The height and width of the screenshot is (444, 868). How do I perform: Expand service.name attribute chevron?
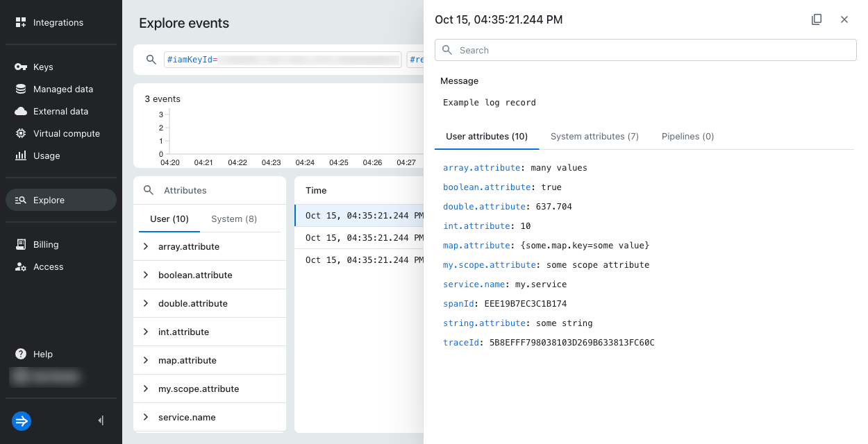coord(146,417)
